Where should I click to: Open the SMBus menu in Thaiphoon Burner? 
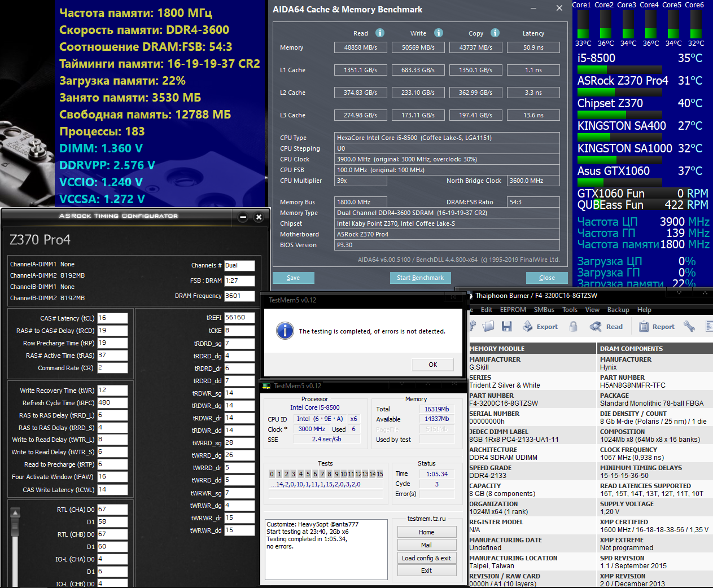tap(544, 310)
